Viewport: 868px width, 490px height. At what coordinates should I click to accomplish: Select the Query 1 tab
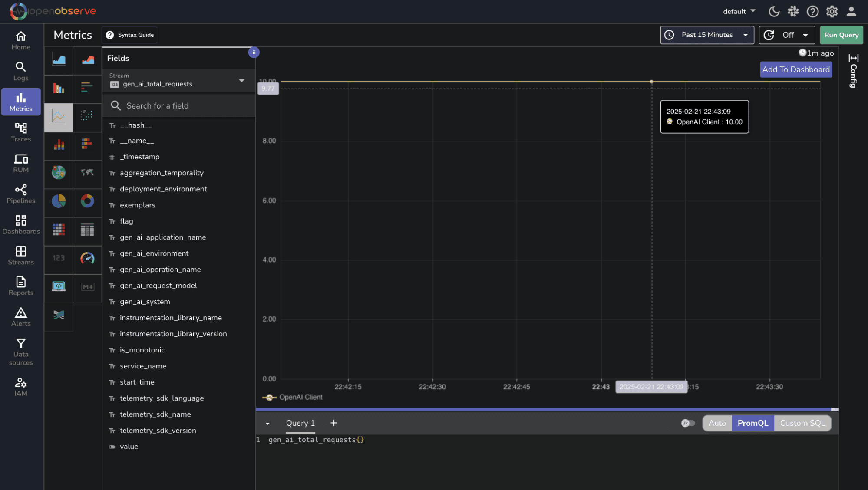click(300, 423)
